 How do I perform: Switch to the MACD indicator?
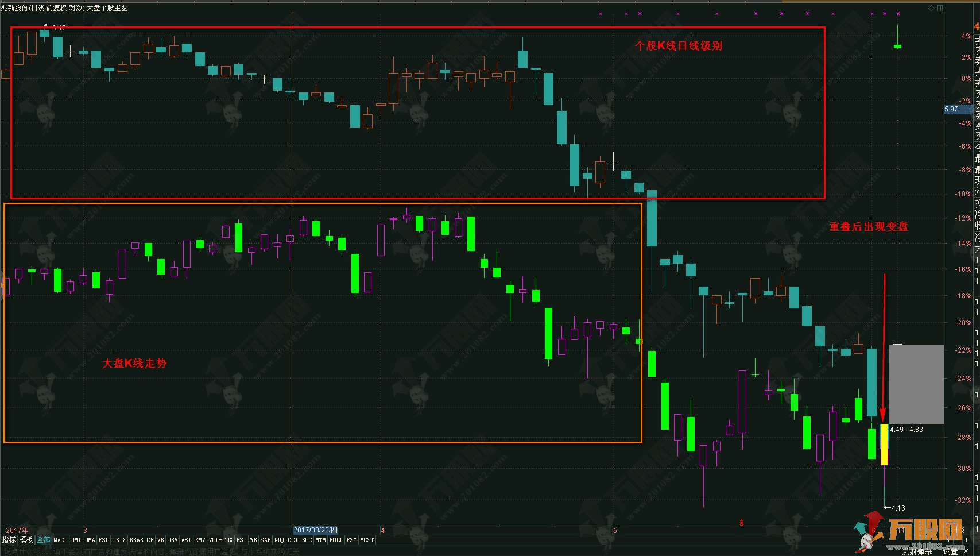pos(60,540)
